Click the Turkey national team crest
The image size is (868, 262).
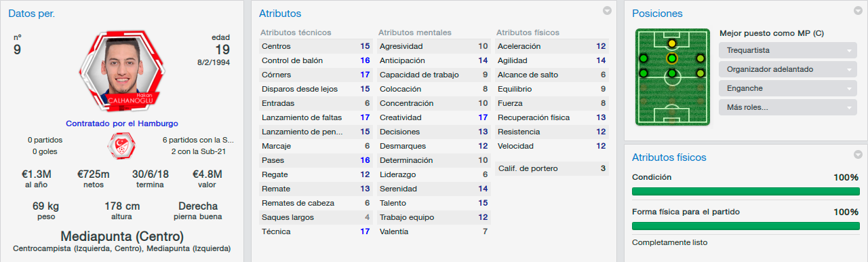click(x=122, y=145)
